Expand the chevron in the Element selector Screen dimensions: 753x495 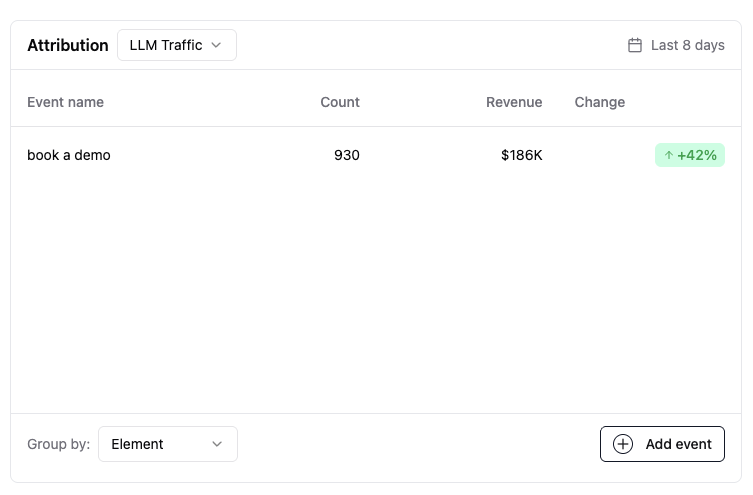tap(217, 444)
